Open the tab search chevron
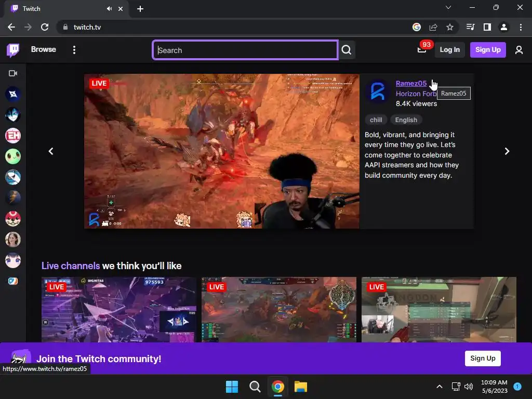The width and height of the screenshot is (532, 399). 448,7
